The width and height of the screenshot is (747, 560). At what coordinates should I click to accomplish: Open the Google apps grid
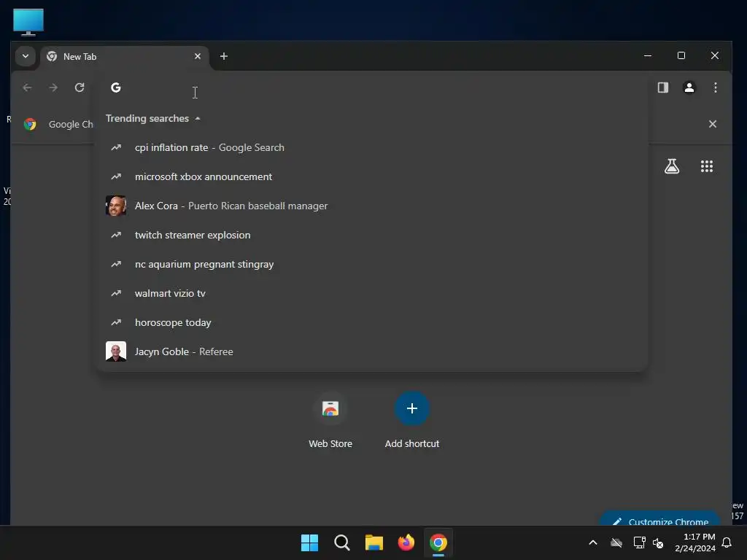706,166
